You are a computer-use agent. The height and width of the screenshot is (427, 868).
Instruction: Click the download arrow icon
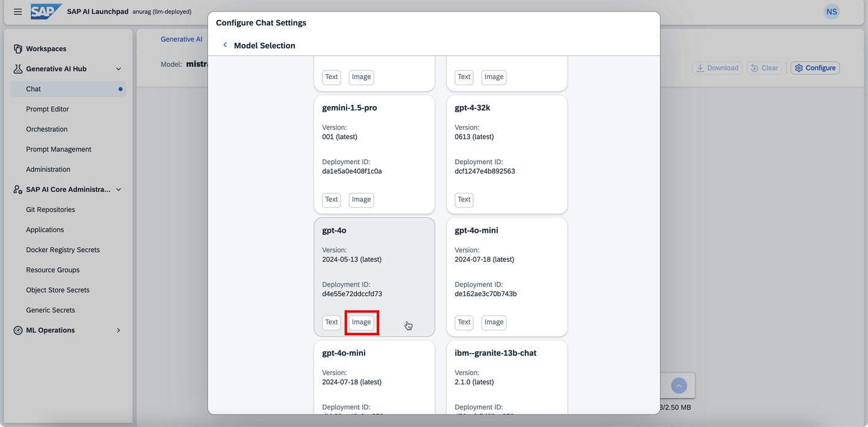[700, 68]
